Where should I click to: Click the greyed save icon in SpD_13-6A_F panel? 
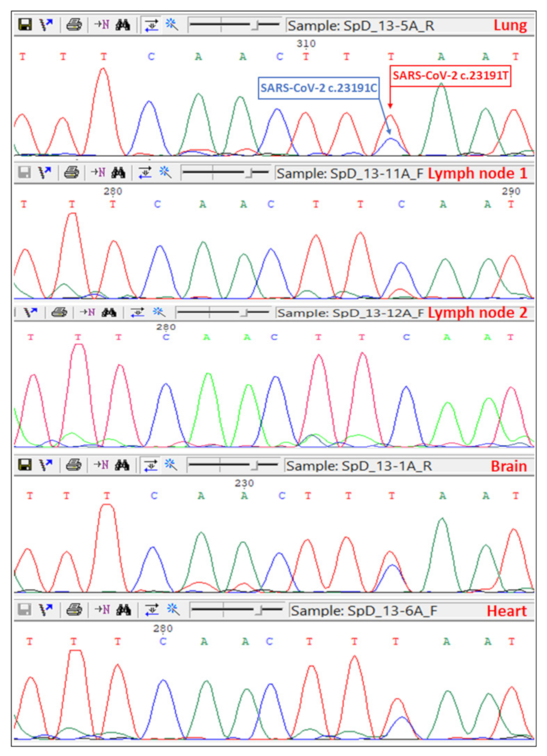(24, 610)
